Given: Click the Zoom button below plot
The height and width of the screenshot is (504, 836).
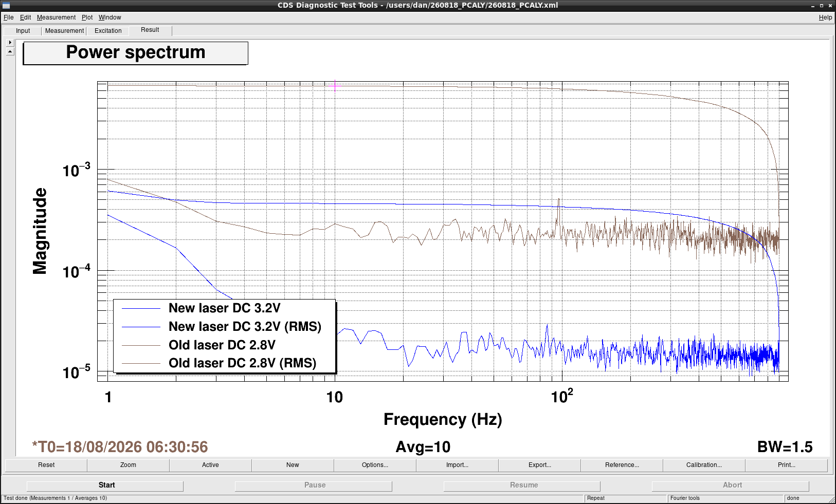Looking at the screenshot, I should pos(128,465).
